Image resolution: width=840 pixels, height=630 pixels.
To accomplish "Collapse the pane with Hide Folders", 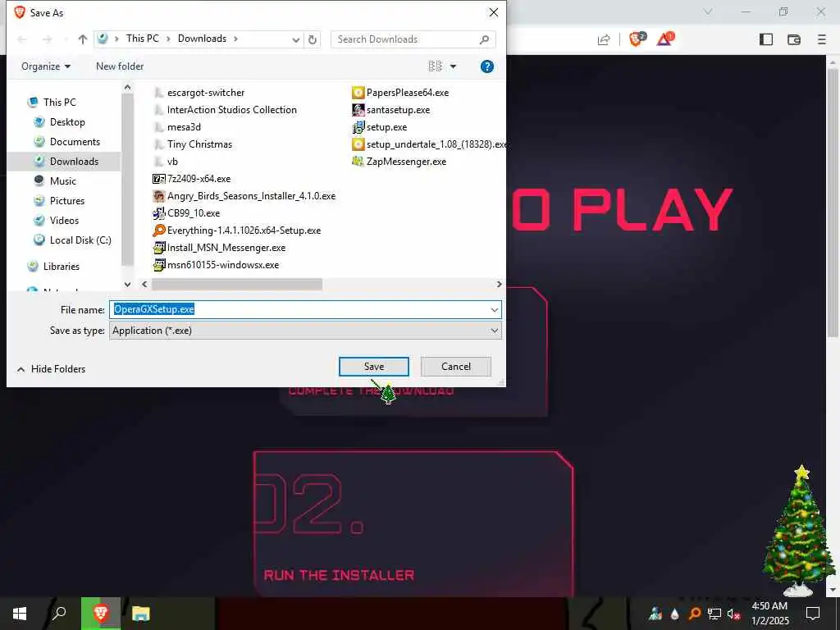I will pyautogui.click(x=52, y=369).
